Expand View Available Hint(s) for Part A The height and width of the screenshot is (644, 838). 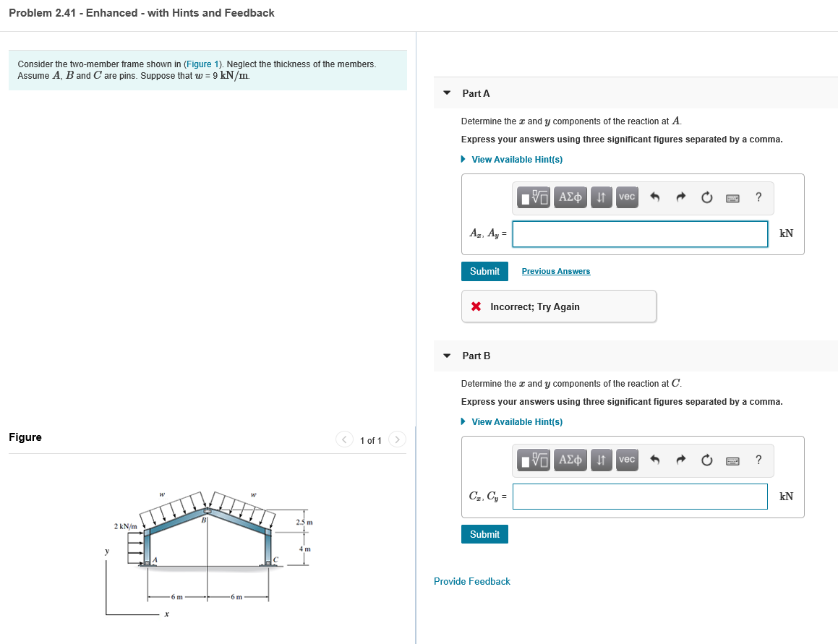tap(516, 159)
